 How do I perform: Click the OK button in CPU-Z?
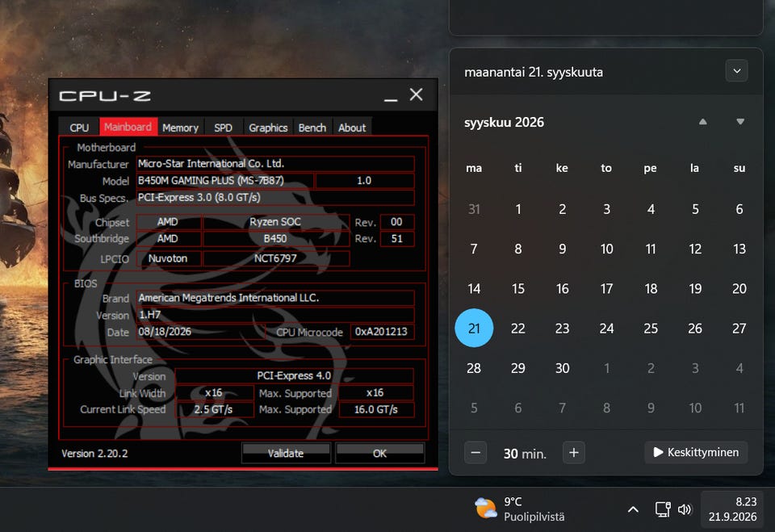[379, 453]
